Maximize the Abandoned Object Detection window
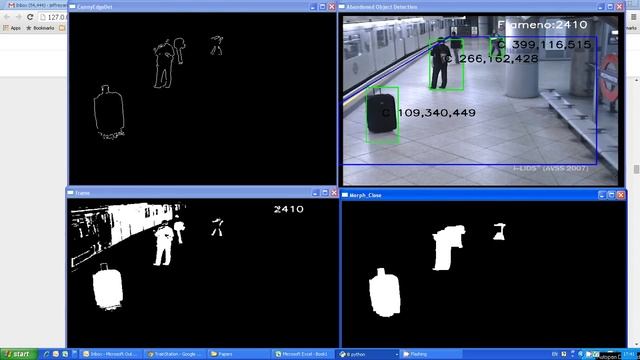The width and height of the screenshot is (640, 360). click(610, 7)
